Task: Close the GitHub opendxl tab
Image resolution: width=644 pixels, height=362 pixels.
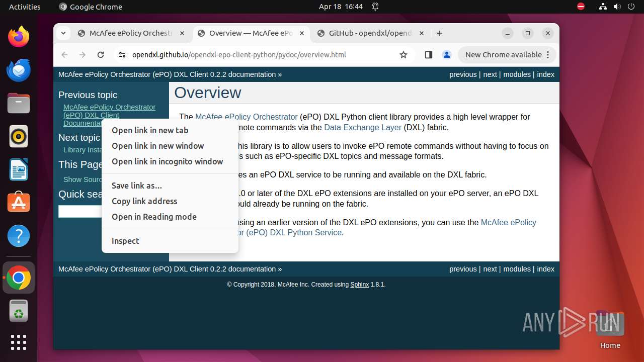Action: click(422, 33)
